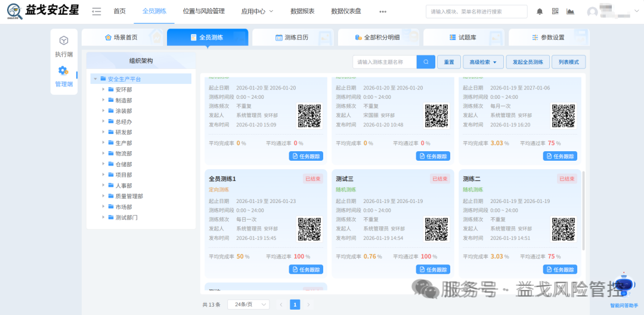The width and height of the screenshot is (644, 315).
Task: Open the 高级检索 dropdown
Action: [484, 62]
